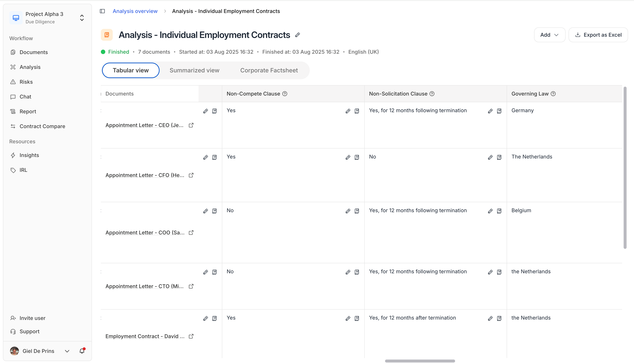Click Export as Excel button
Image resolution: width=634 pixels, height=364 pixels.
pyautogui.click(x=598, y=35)
